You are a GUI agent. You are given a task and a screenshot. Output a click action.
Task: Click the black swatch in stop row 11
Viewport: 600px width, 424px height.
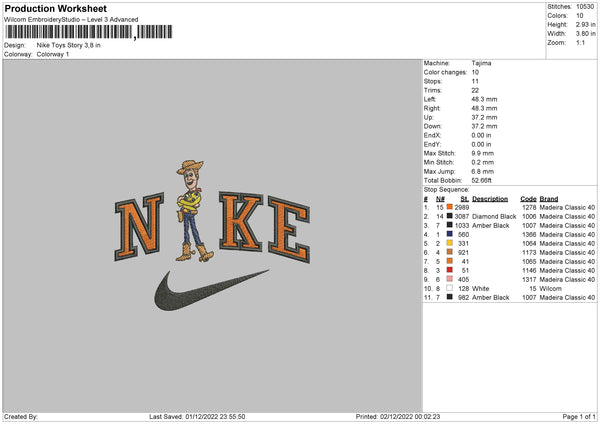tap(450, 297)
